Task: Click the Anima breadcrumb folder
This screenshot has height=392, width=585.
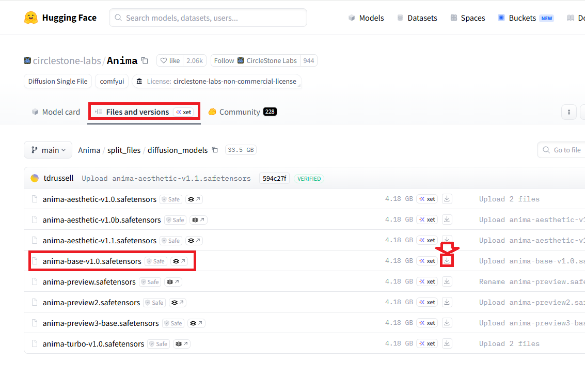Action: point(89,150)
